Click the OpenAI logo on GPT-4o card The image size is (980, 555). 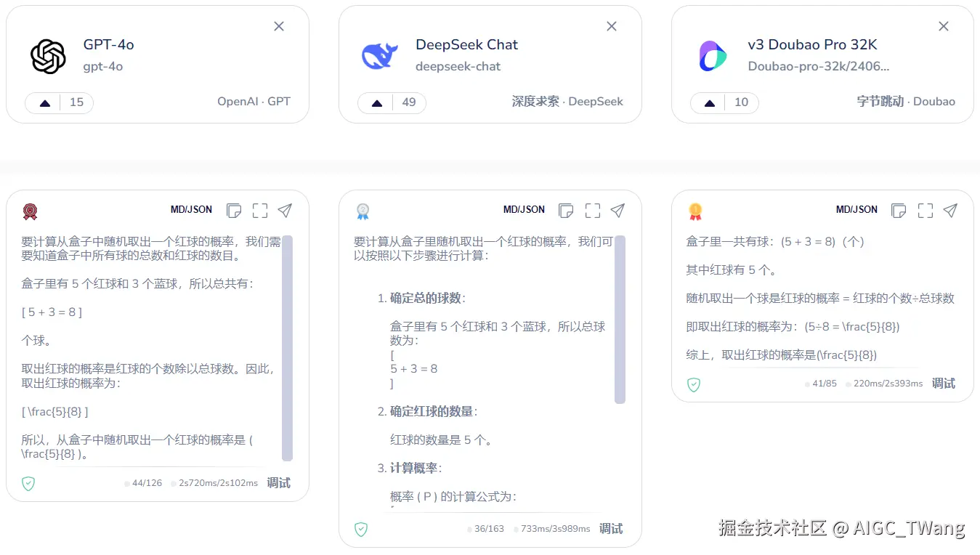49,56
